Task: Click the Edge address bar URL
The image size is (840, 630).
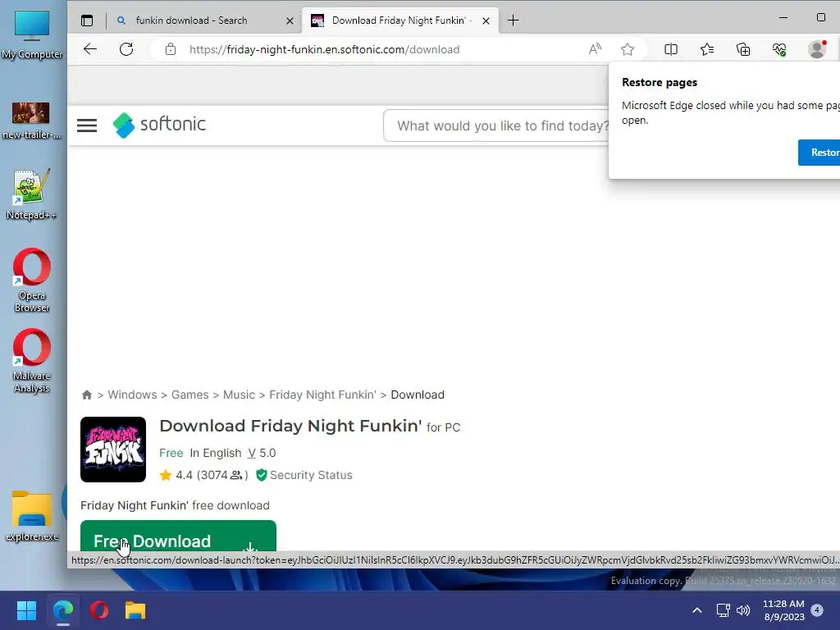Action: tap(325, 49)
